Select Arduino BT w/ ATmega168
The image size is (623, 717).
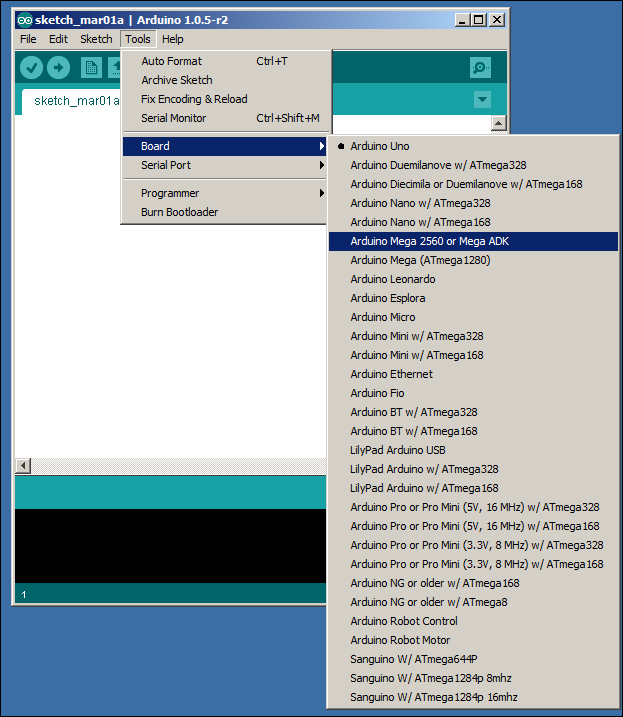(473, 431)
